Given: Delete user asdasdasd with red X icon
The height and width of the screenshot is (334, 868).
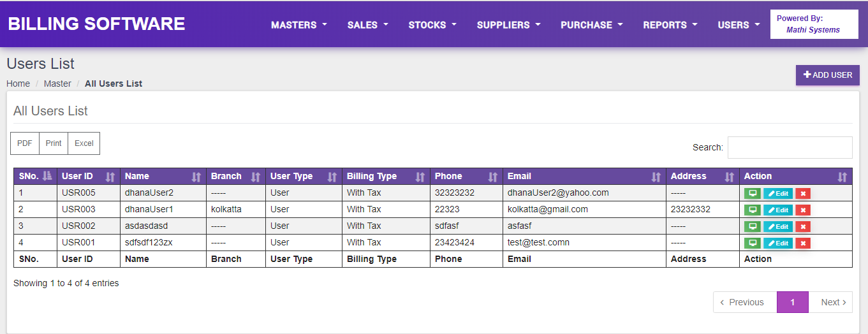Looking at the screenshot, I should [803, 226].
